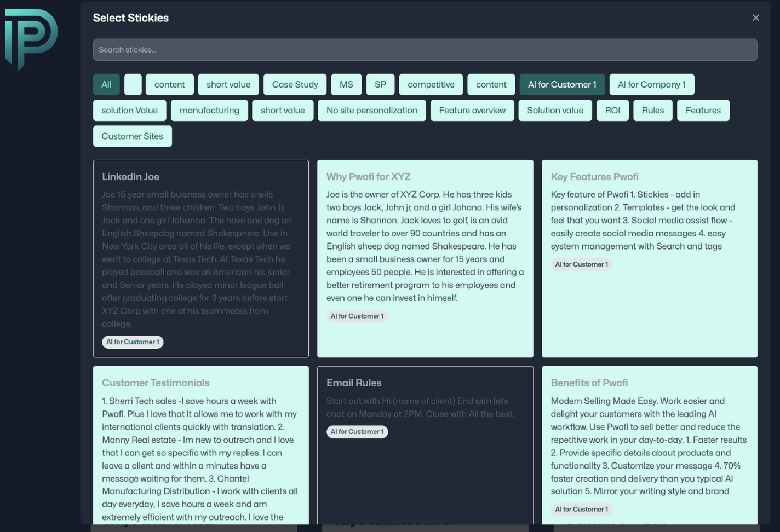Screen dimensions: 780x532
Task: Select the Customer Sites filter tag
Action: click(x=132, y=136)
